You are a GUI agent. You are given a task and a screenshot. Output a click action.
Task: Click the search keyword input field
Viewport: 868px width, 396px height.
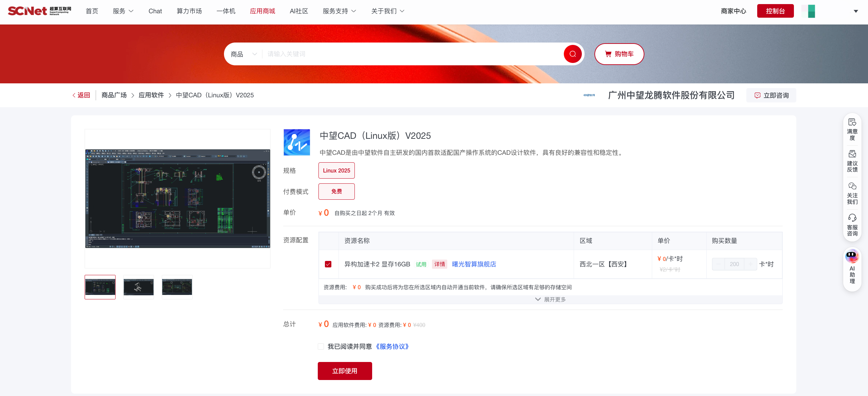(x=413, y=54)
